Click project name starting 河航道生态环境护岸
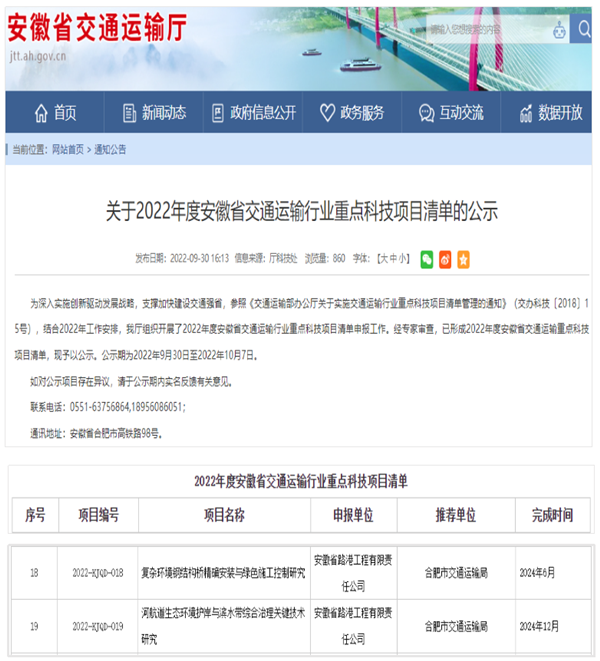 click(x=223, y=626)
